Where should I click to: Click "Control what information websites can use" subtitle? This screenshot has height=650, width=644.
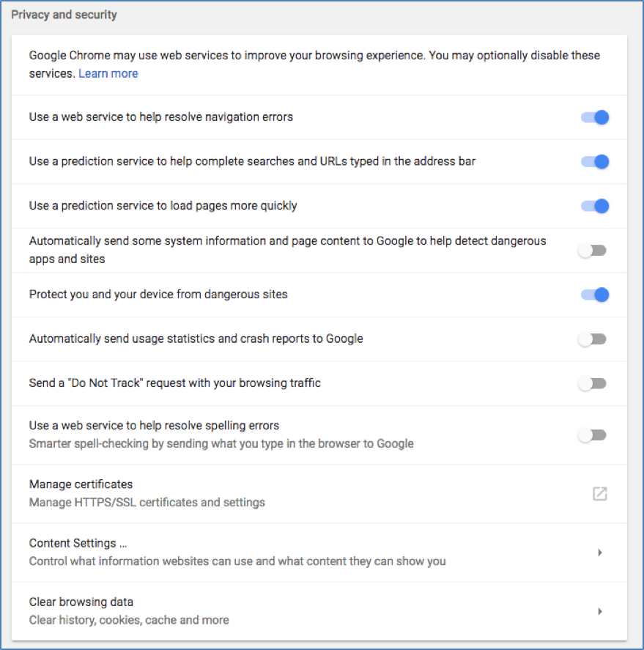pyautogui.click(x=237, y=561)
